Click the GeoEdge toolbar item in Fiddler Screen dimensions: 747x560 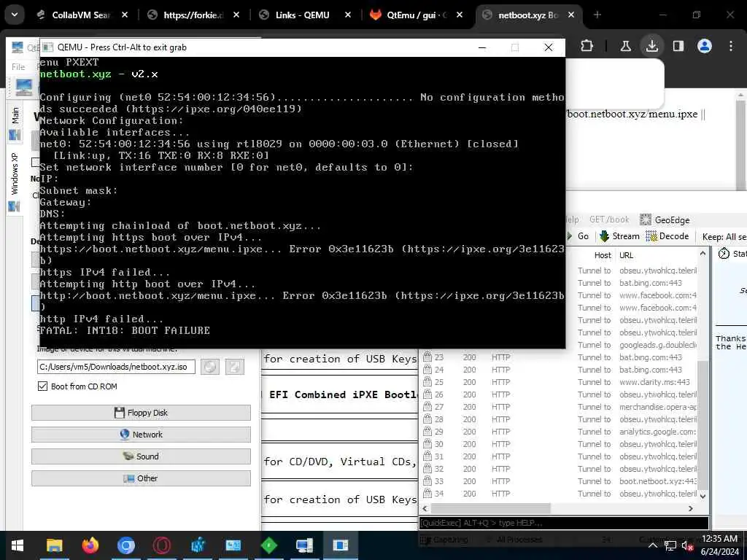tap(665, 219)
